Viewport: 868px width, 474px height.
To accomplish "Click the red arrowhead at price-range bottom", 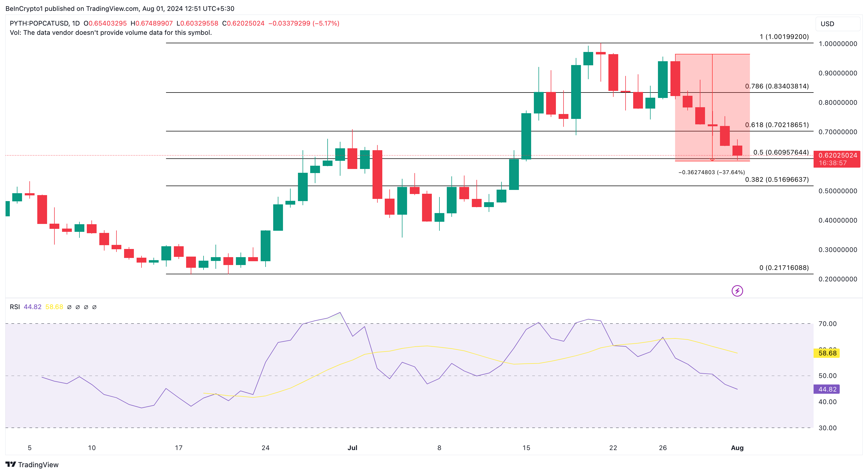I will (x=712, y=160).
